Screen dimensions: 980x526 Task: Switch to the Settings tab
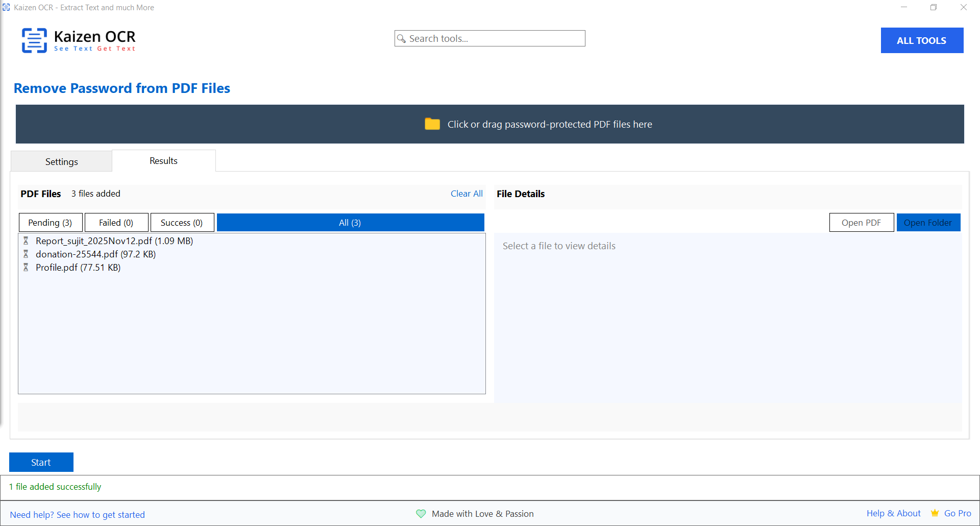tap(61, 161)
